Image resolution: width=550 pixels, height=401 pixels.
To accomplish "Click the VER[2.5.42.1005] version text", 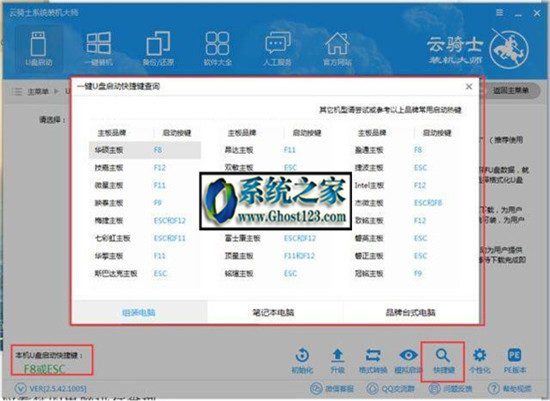I will pyautogui.click(x=58, y=389).
